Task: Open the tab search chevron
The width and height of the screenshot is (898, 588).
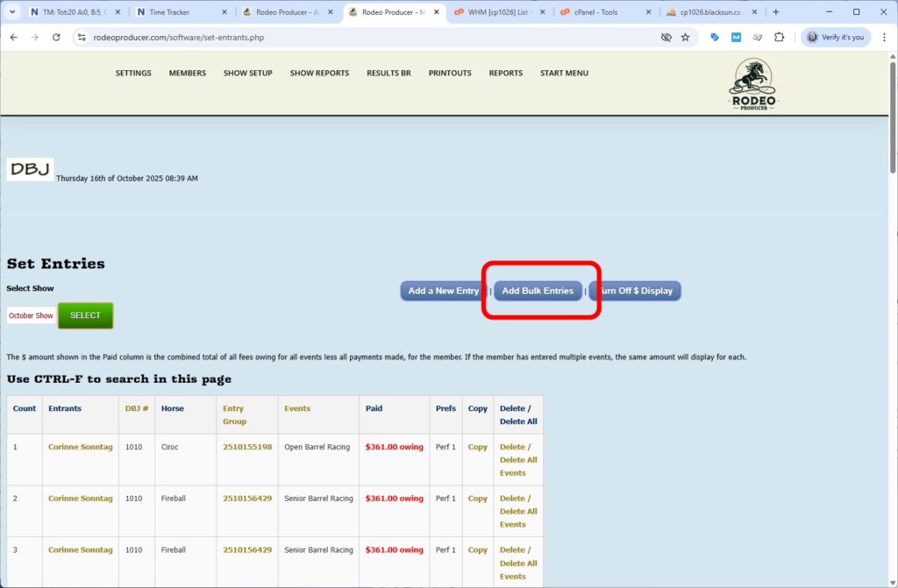Action: (12, 12)
